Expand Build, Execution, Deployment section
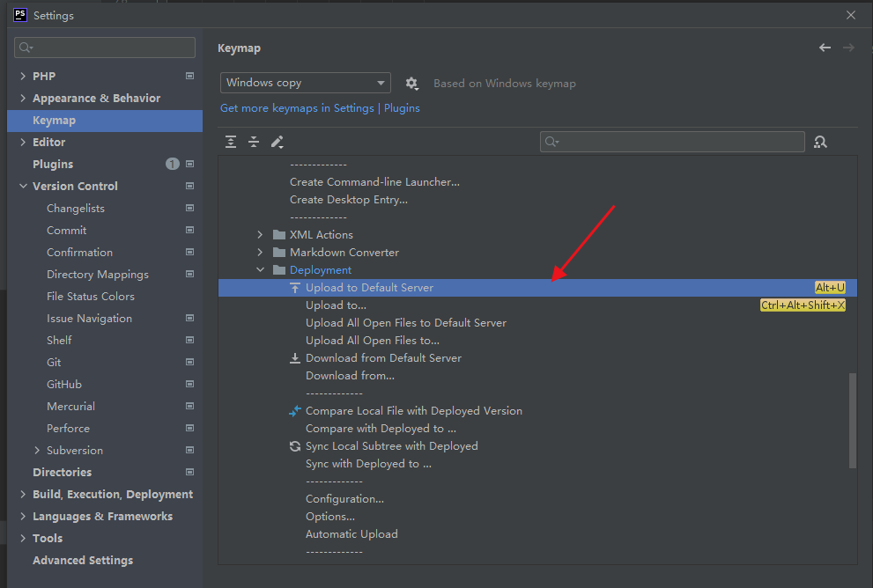Viewport: 873px width, 588px height. click(x=23, y=494)
